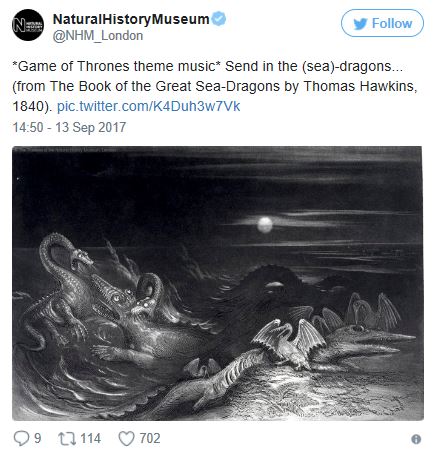434x453 pixels.
Task: Open the NaturalHistoryMuseum display name
Action: click(131, 19)
